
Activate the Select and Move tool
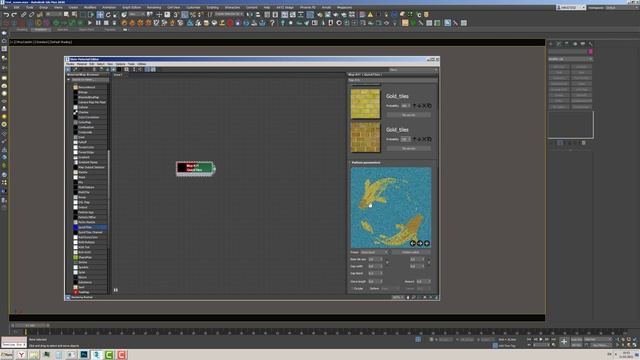point(100,15)
